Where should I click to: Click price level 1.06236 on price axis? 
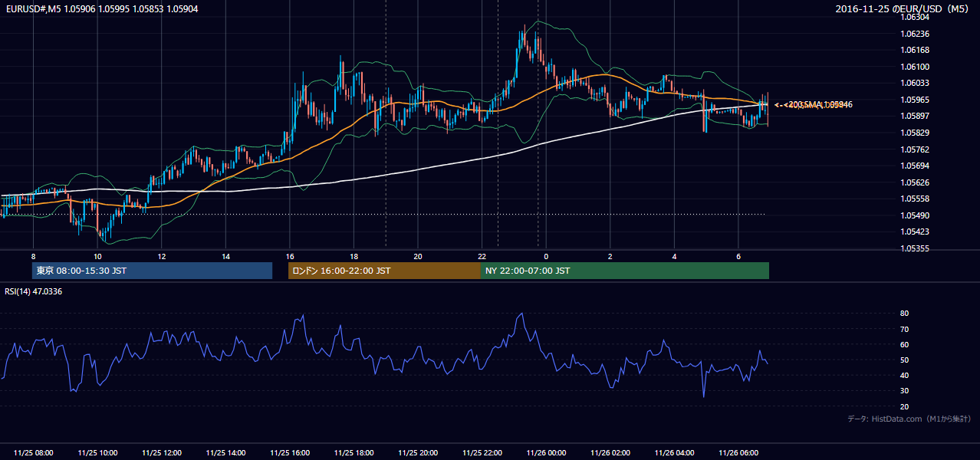[916, 34]
